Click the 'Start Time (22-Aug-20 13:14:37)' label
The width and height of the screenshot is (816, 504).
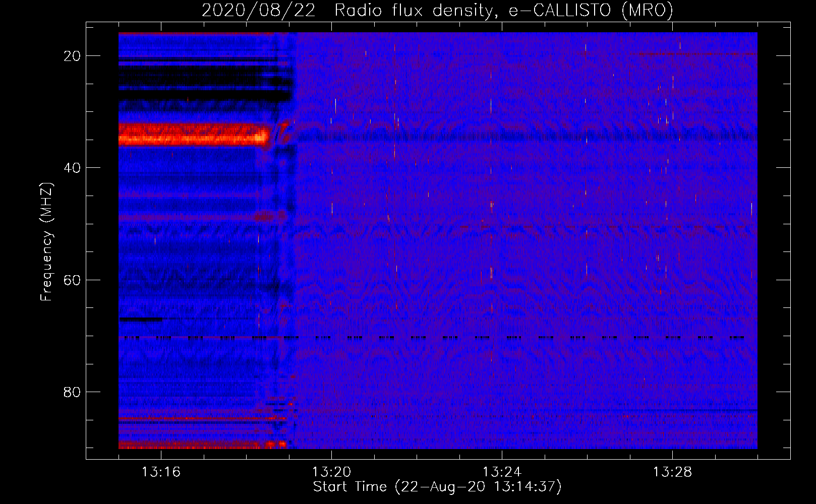437,487
